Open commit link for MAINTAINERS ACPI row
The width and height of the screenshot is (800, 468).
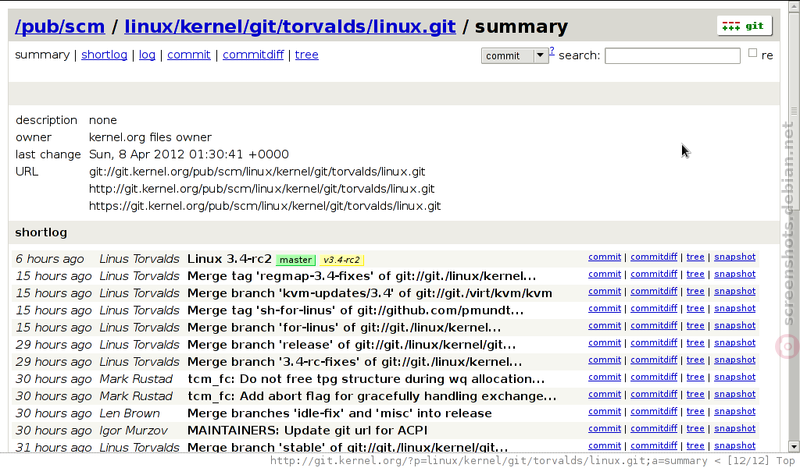[605, 429]
